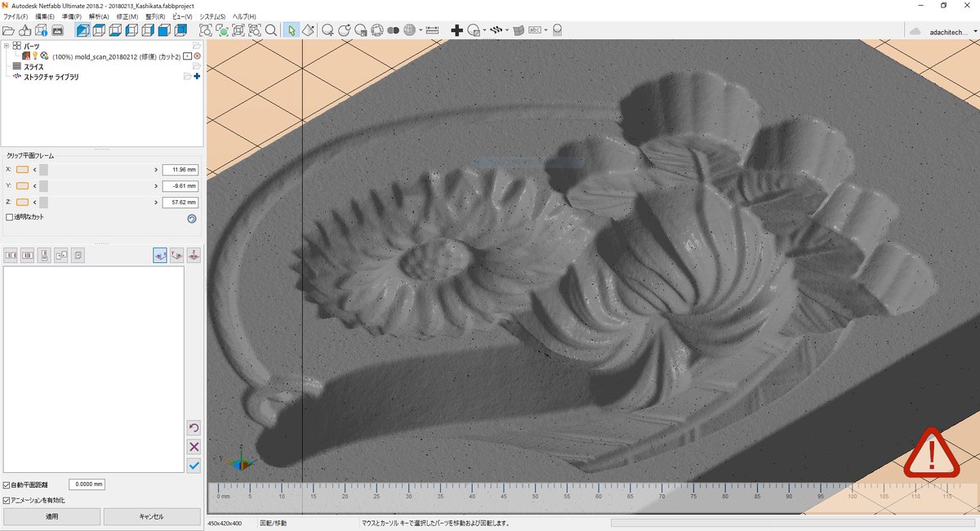This screenshot has height=531, width=980.
Task: Click the plane distance field 0.0000 mm
Action: click(87, 484)
